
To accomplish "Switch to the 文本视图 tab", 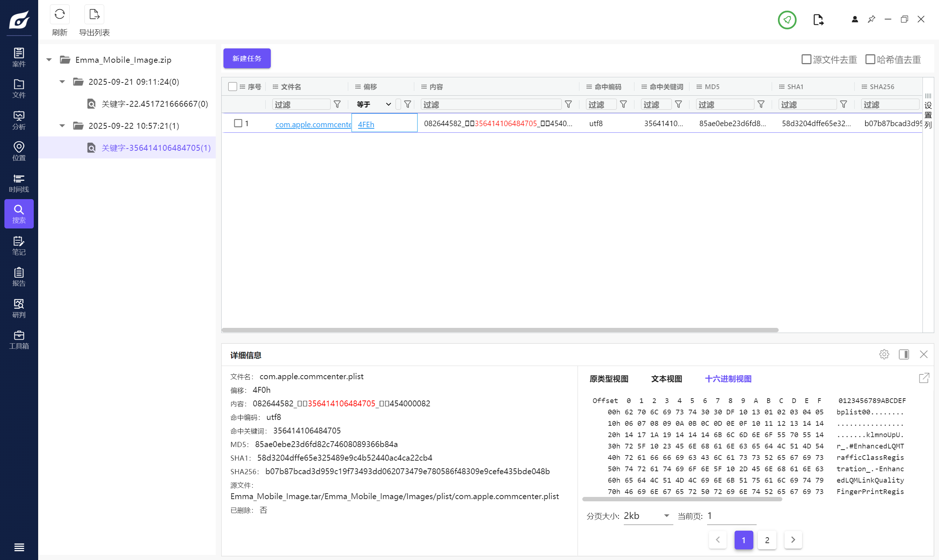I will [666, 379].
